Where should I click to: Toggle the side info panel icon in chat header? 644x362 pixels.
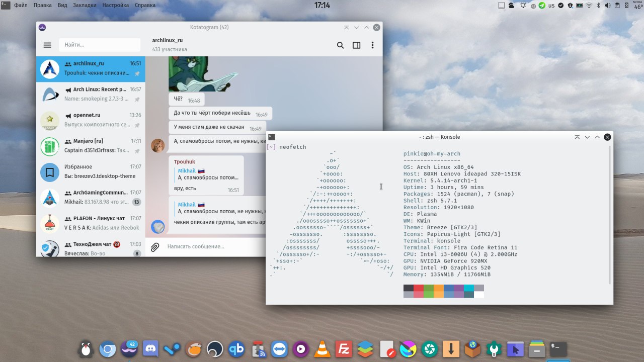click(x=356, y=45)
